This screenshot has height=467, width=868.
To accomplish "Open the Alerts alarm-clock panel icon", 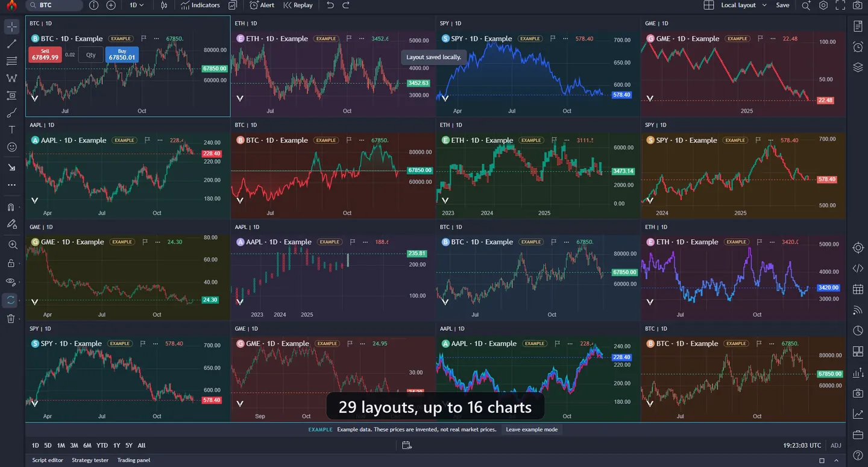I will click(x=858, y=47).
